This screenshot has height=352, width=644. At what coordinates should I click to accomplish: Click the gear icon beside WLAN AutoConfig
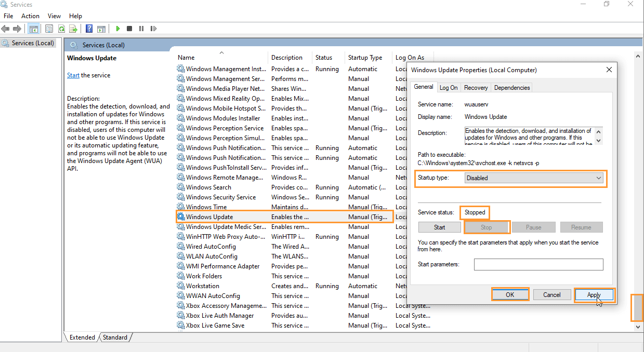[x=181, y=256]
